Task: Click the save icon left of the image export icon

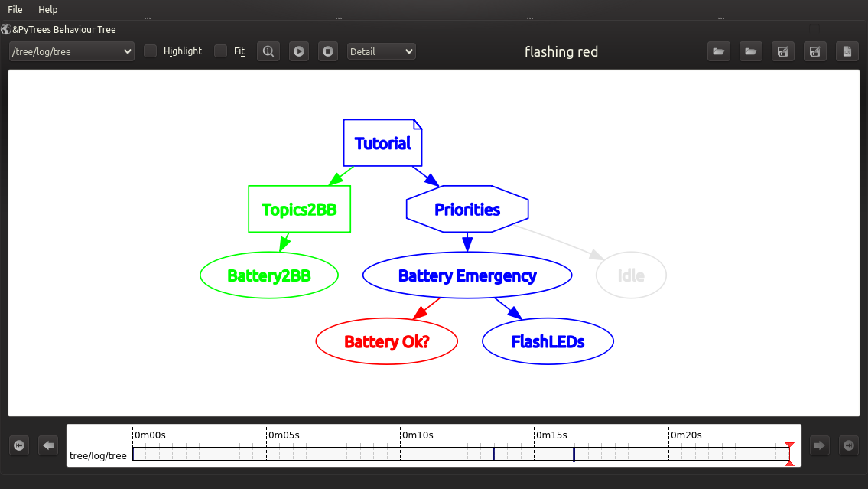Action: coord(814,51)
